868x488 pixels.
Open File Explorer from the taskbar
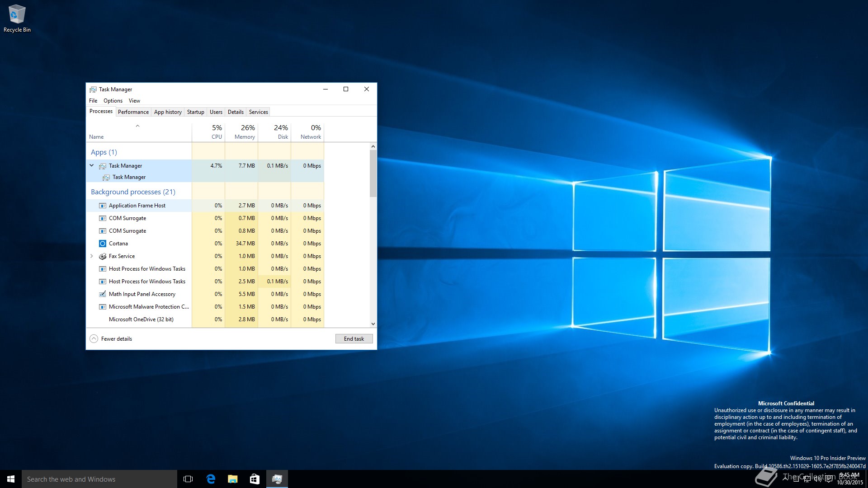coord(233,479)
